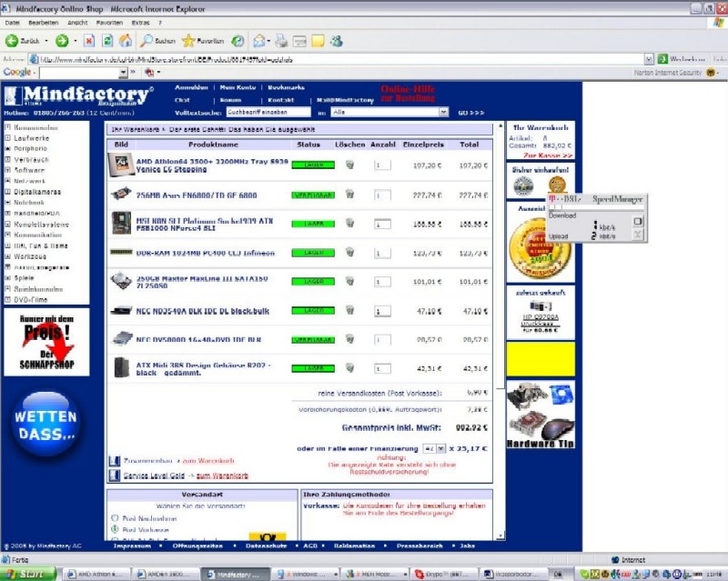Open the MSI K8N SLI Platinum product link
The width and height of the screenshot is (728, 581).
(x=204, y=225)
